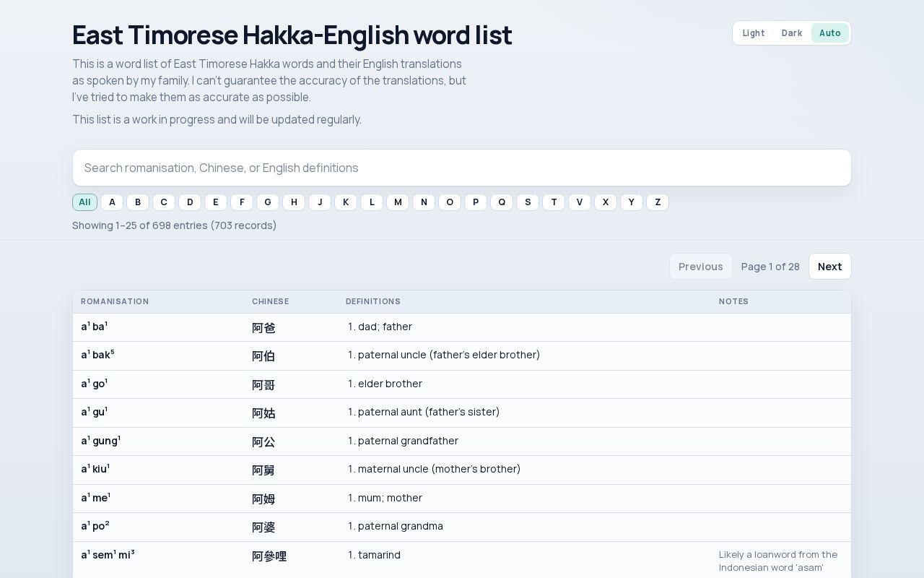Click the definition 'tamarind'
The image size is (924, 578).
point(379,555)
